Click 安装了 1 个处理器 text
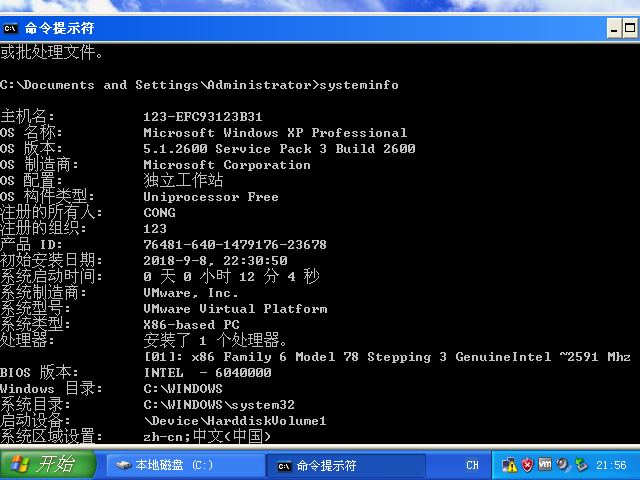This screenshot has width=640, height=480. pos(216,340)
